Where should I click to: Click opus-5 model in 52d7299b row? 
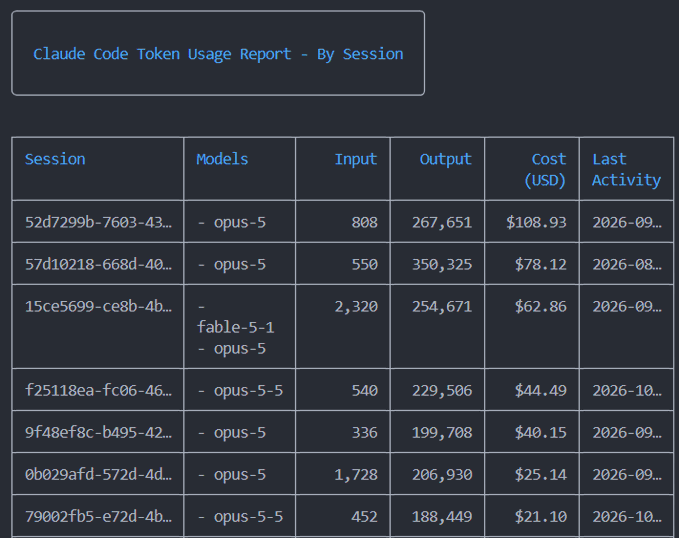[239, 223]
